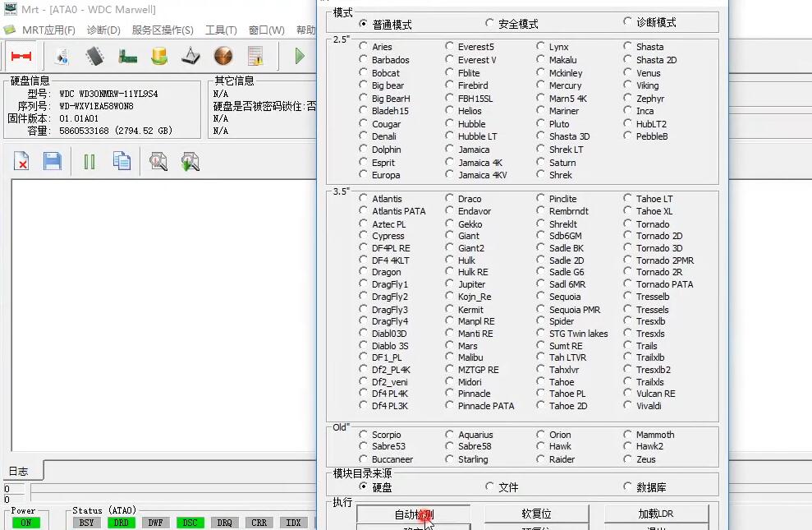Click the magnifier search document icon

[x=158, y=161]
